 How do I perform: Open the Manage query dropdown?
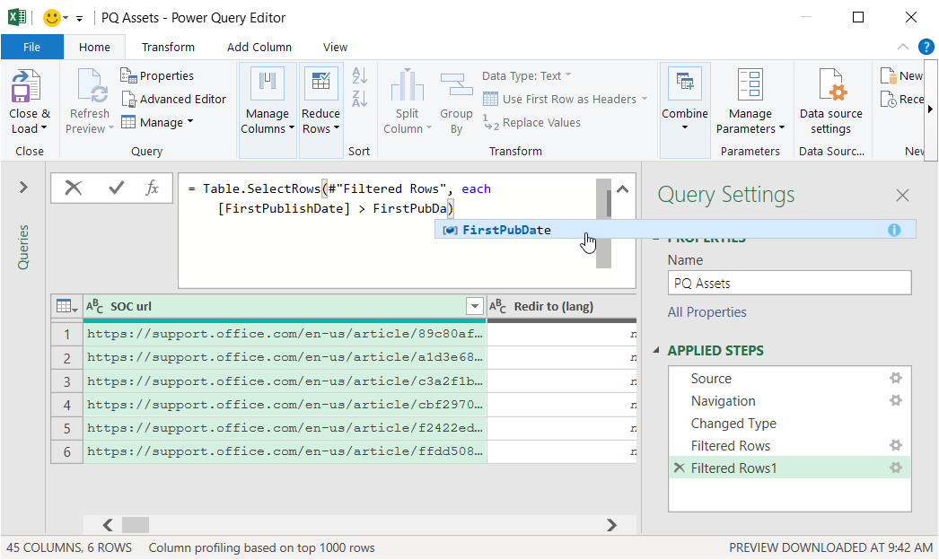[157, 122]
